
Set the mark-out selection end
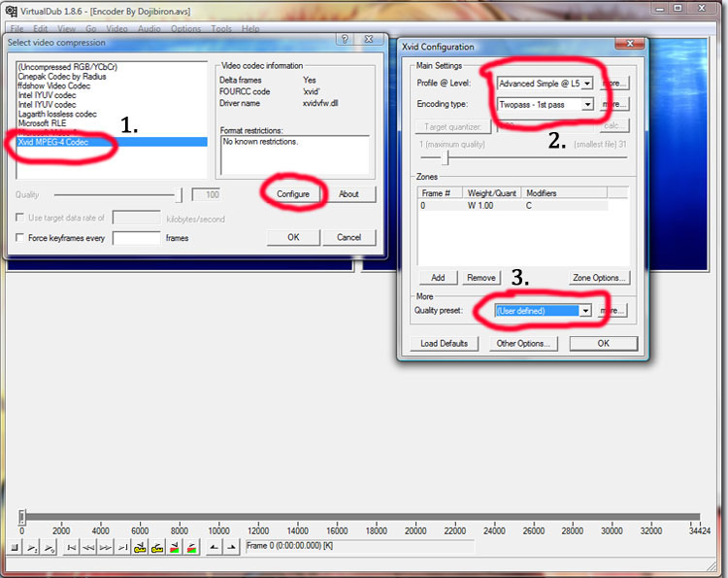pos(231,547)
